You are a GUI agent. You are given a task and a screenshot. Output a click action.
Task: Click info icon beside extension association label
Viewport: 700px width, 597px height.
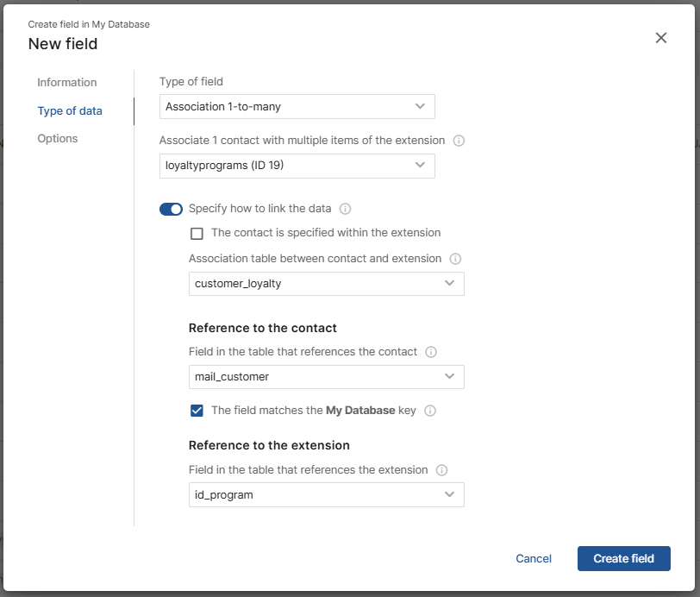(459, 141)
